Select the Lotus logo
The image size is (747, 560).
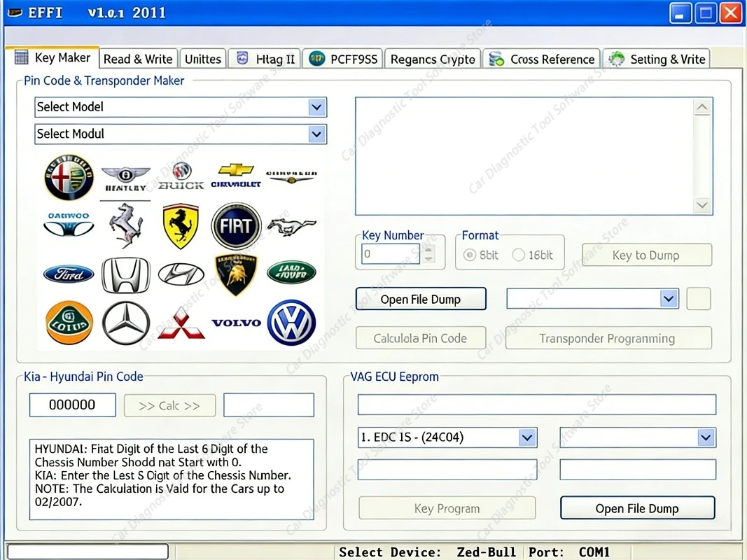tap(69, 323)
